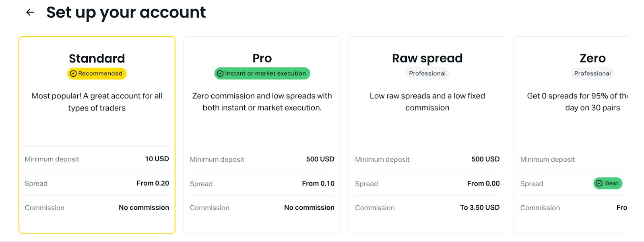Click Professional tag under Zero
644x242 pixels.
point(592,73)
